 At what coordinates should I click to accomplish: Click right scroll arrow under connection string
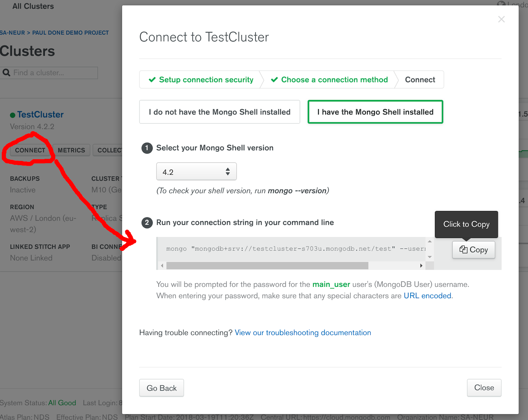[421, 265]
